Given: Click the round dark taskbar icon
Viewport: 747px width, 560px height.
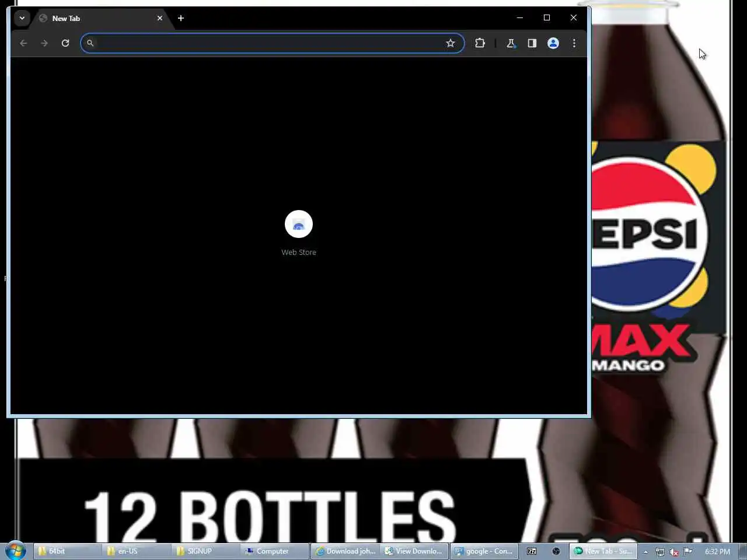Looking at the screenshot, I should 556,551.
